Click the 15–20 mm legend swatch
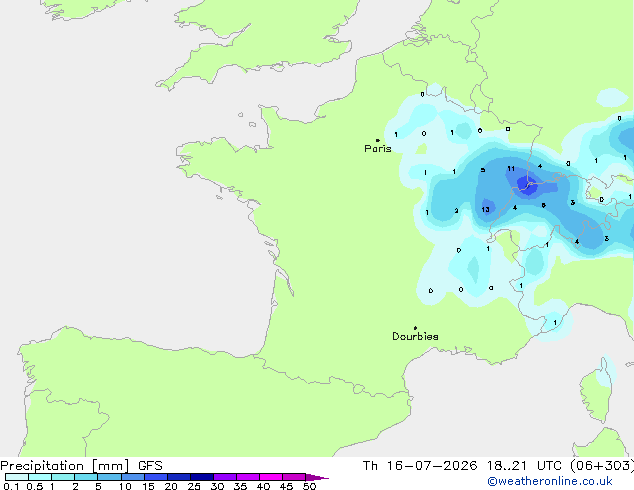 click(156, 477)
